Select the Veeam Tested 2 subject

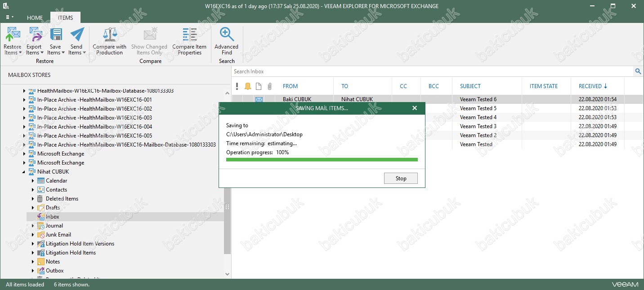[478, 135]
